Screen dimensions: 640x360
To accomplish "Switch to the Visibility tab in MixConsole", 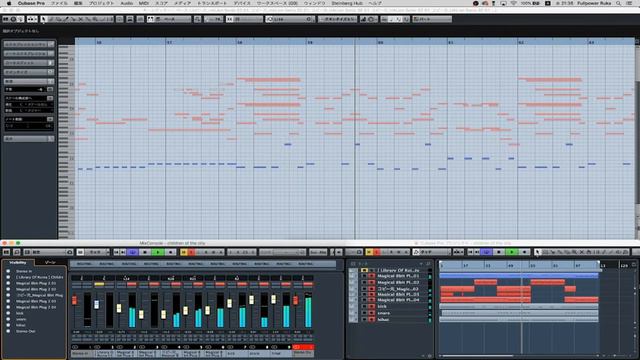I will (18, 262).
